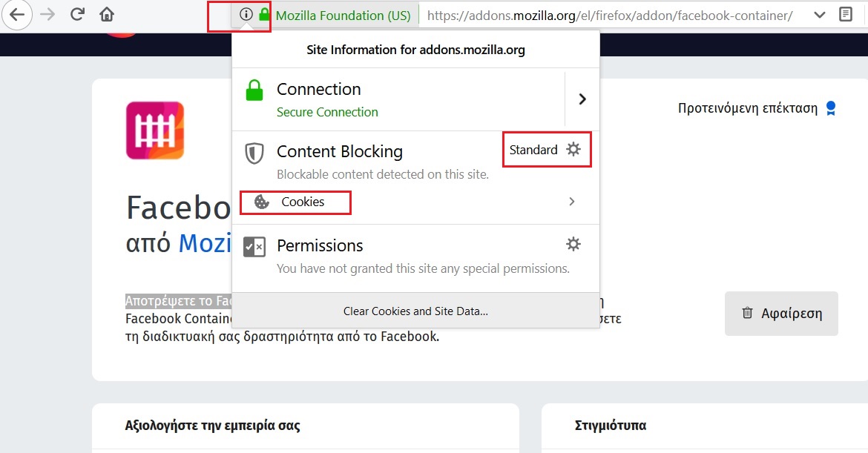Screen dimensions: 868x453
Task: Expand the Cookies row chevron
Action: 572,202
